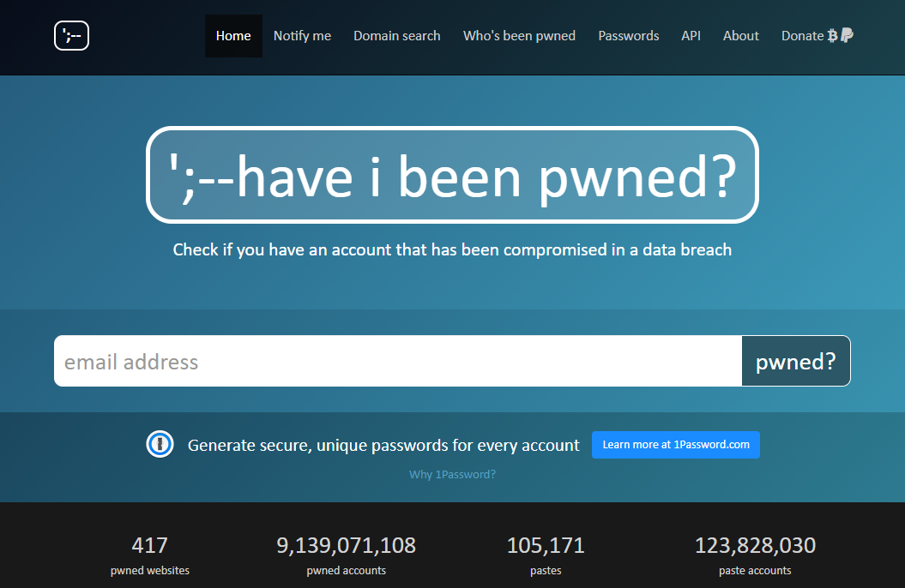This screenshot has width=905, height=588.
Task: Open the API menu link
Action: coord(691,36)
